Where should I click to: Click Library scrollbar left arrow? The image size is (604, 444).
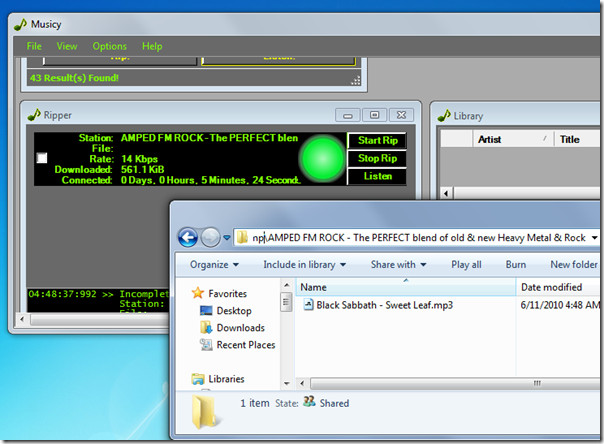(446, 193)
